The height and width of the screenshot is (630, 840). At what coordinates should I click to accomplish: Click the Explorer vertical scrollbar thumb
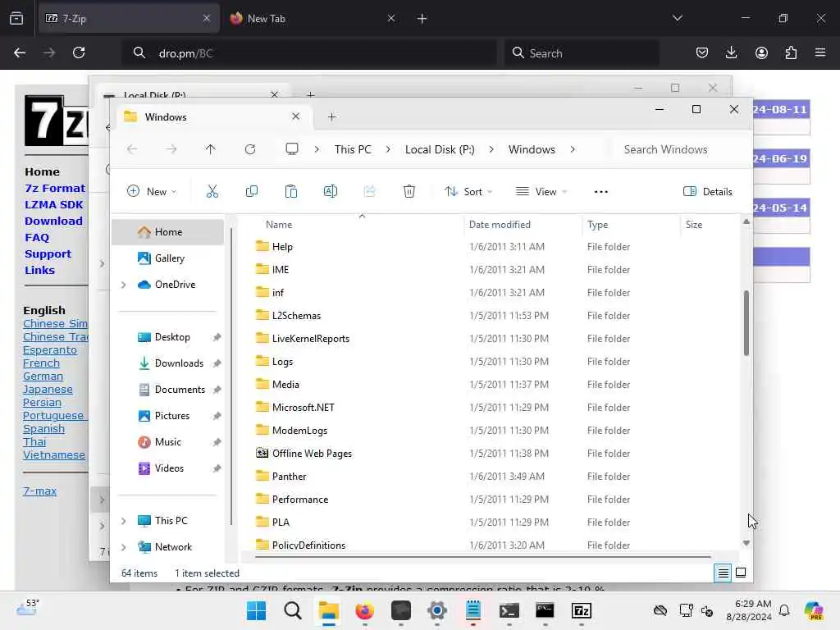746,323
